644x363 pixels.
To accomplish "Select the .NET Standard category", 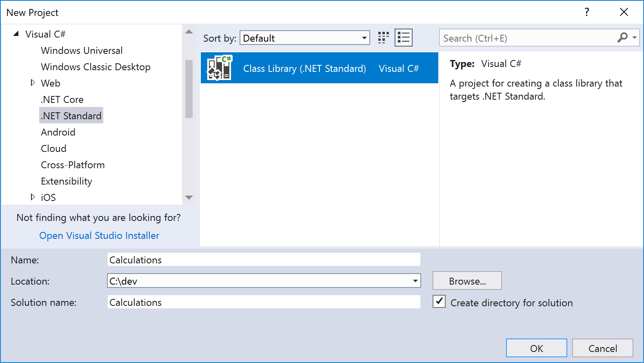I will tap(71, 116).
